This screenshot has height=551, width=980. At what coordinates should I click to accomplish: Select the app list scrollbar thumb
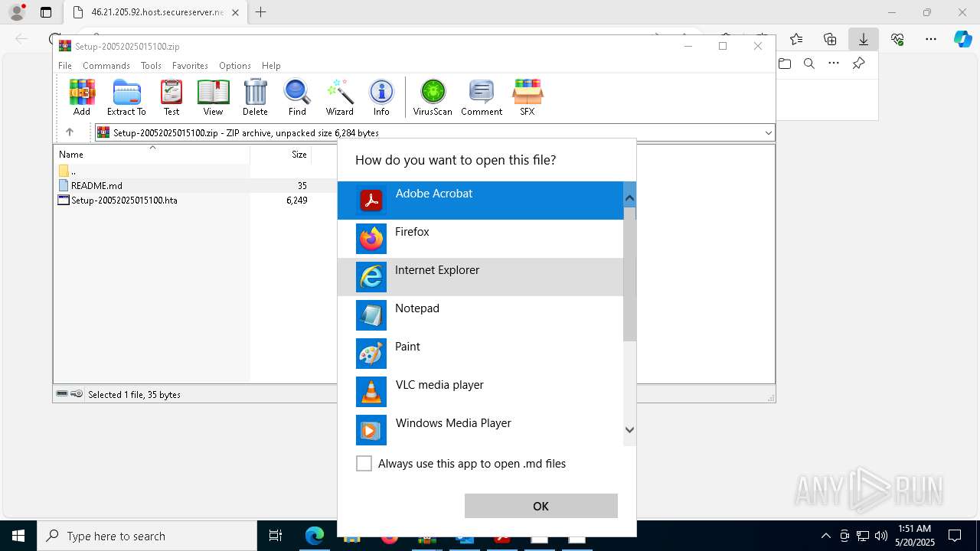(629, 274)
